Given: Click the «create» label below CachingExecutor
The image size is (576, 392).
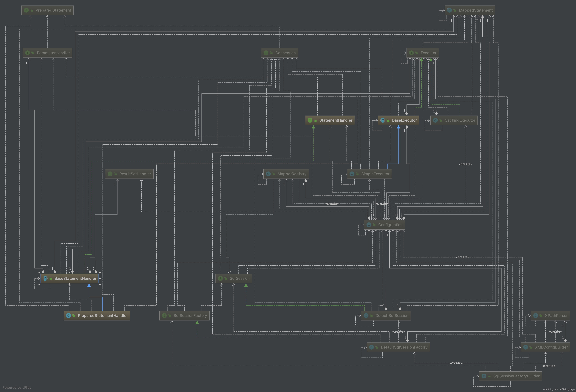Looking at the screenshot, I should 466,164.
